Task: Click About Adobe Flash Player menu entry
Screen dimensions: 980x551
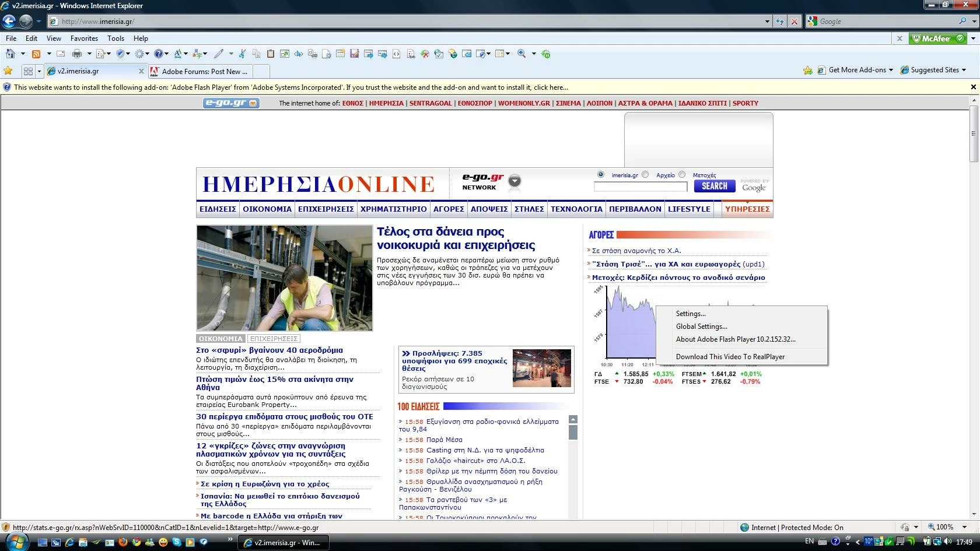Action: 736,339
